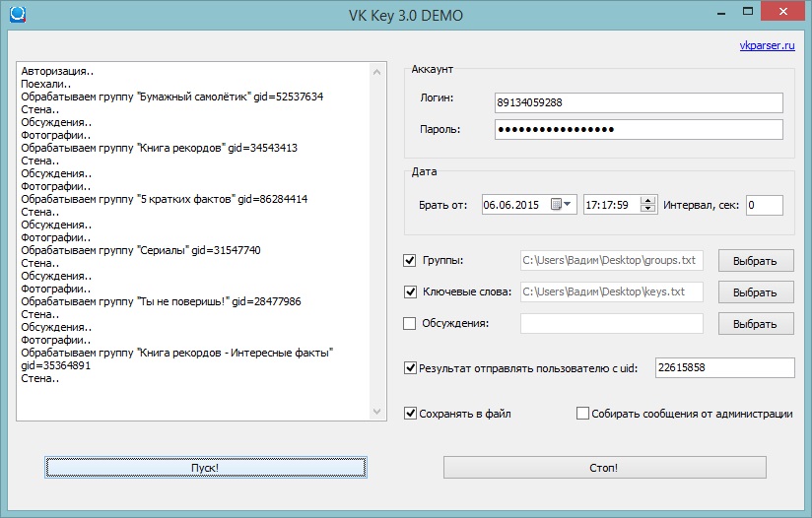This screenshot has height=518, width=812.
Task: Focus the Пароль password field
Action: click(x=639, y=129)
